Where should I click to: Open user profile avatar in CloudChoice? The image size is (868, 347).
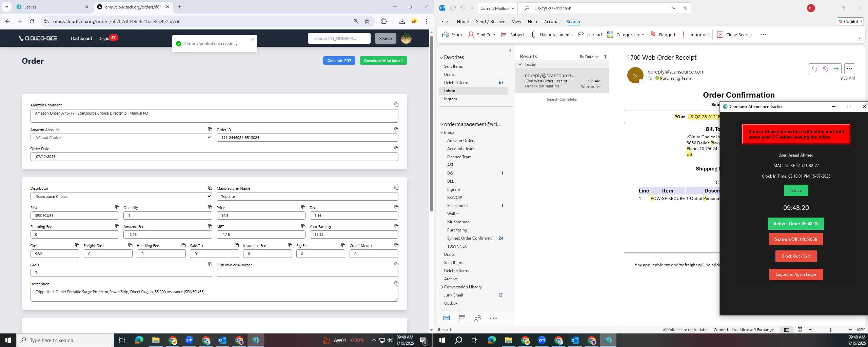pos(406,38)
